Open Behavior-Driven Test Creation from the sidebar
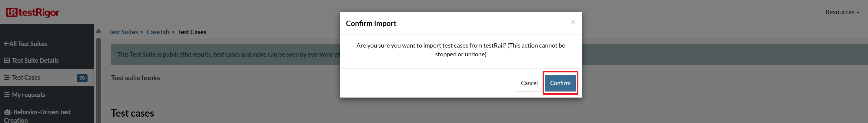 click(42, 112)
